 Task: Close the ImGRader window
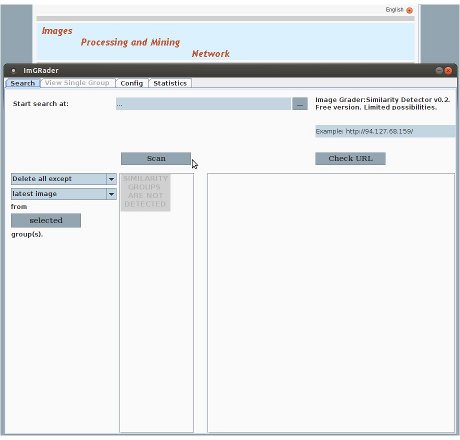tap(448, 70)
